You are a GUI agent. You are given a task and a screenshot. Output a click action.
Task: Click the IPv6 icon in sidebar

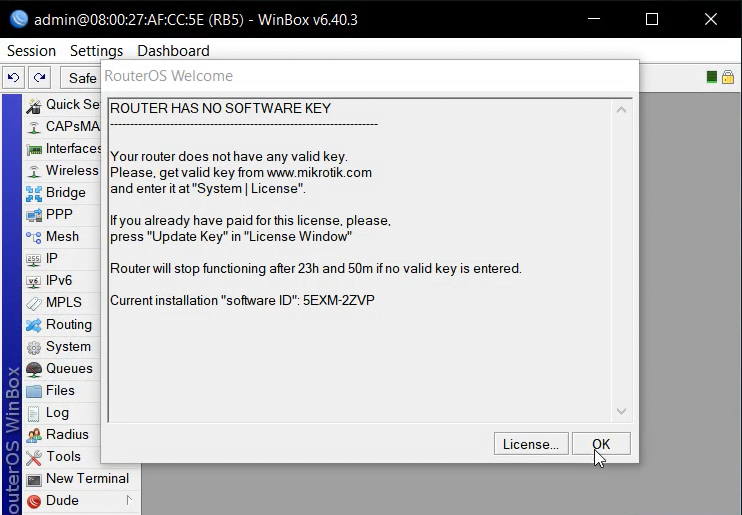[34, 281]
